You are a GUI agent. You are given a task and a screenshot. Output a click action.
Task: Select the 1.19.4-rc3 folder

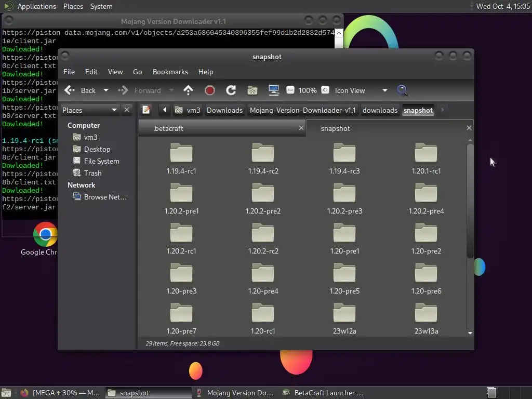point(344,159)
